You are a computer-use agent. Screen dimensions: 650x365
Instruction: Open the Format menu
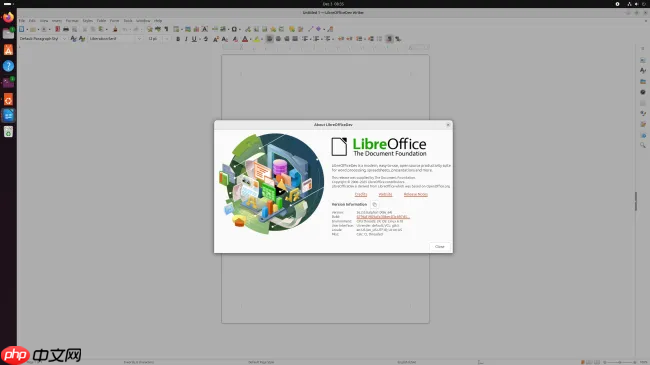(x=72, y=21)
